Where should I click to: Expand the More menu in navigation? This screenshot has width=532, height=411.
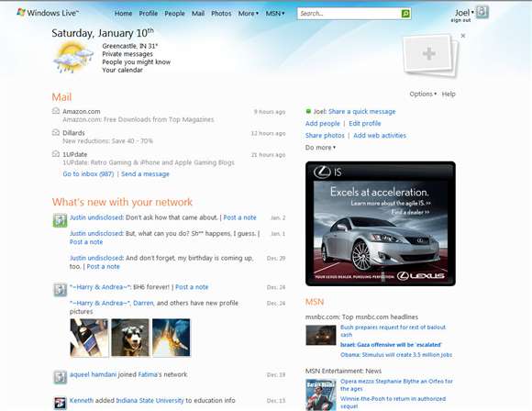[248, 14]
